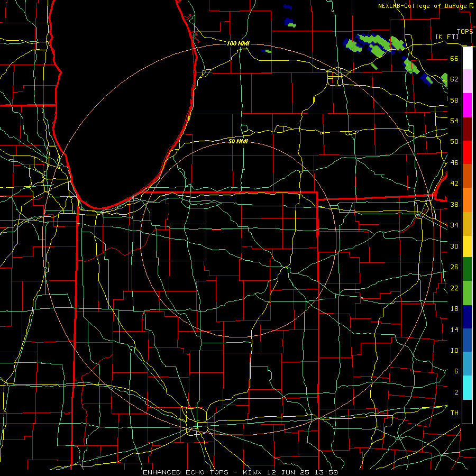Screen dimensions: 476x476
Task: Click the light pink swatch on the scale
Action: [x=467, y=81]
